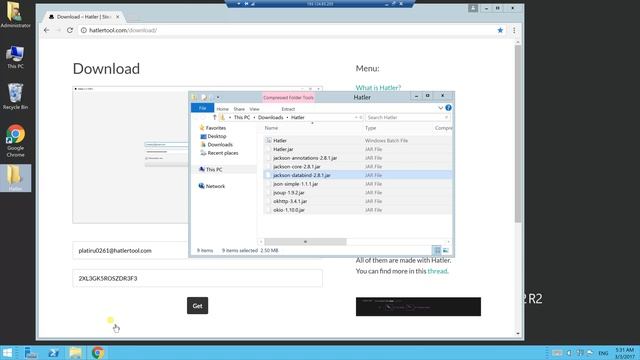Viewport: 640px width, 360px height.
Task: Click the ENG language indicator
Action: point(603,353)
